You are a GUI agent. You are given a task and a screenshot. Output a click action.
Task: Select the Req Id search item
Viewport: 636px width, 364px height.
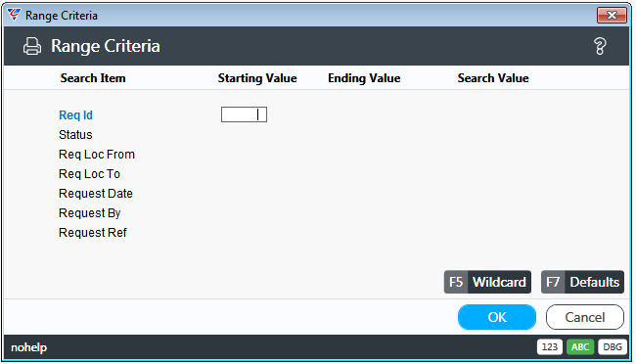click(76, 115)
